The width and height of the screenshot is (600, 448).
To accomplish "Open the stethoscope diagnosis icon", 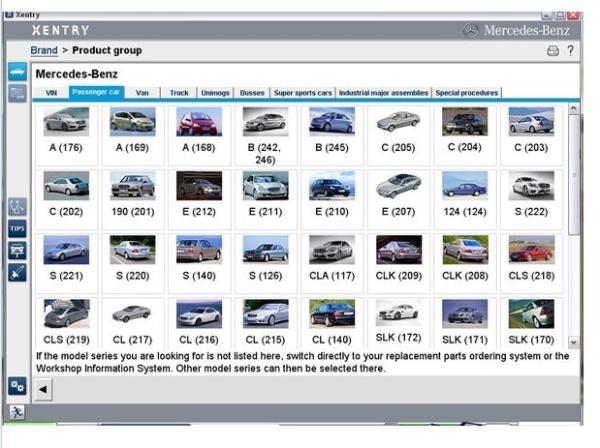I will click(x=17, y=207).
